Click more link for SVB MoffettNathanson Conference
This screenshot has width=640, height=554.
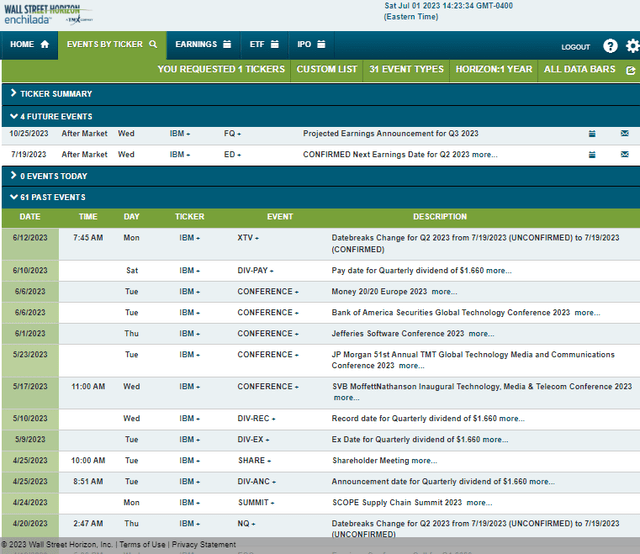click(347, 397)
